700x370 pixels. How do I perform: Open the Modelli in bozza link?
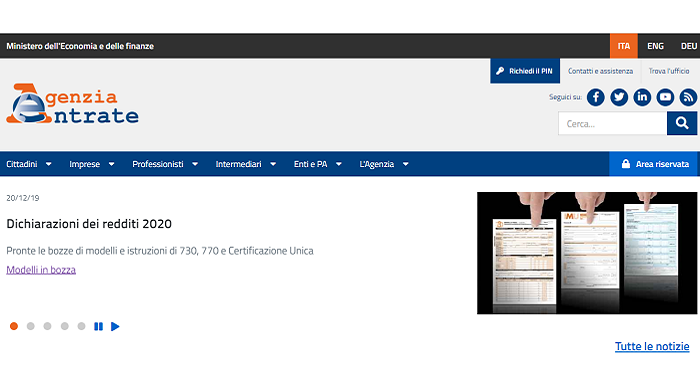pos(41,270)
